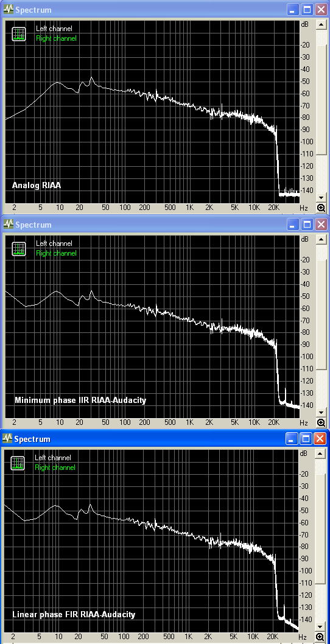Click the title bar app icon of Linear phase FIR Spectrum window
Image resolution: width=330 pixels, height=644 pixels.
coord(7,439)
